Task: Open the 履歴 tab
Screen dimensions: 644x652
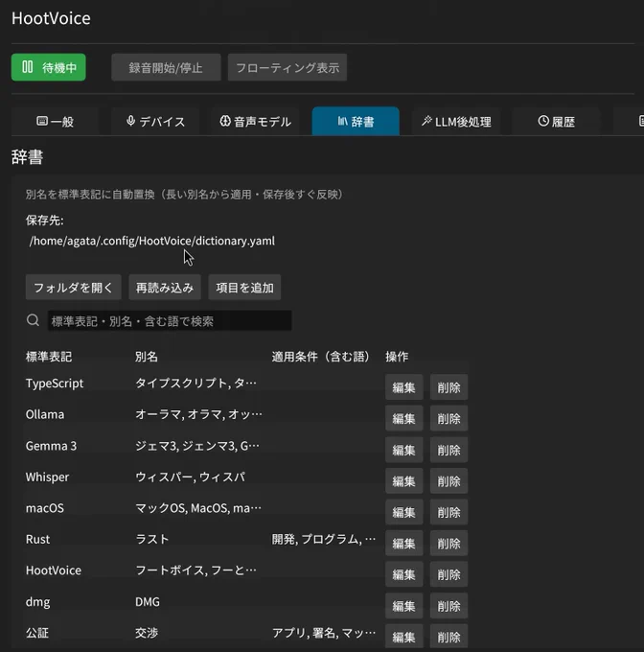Action: coord(557,122)
